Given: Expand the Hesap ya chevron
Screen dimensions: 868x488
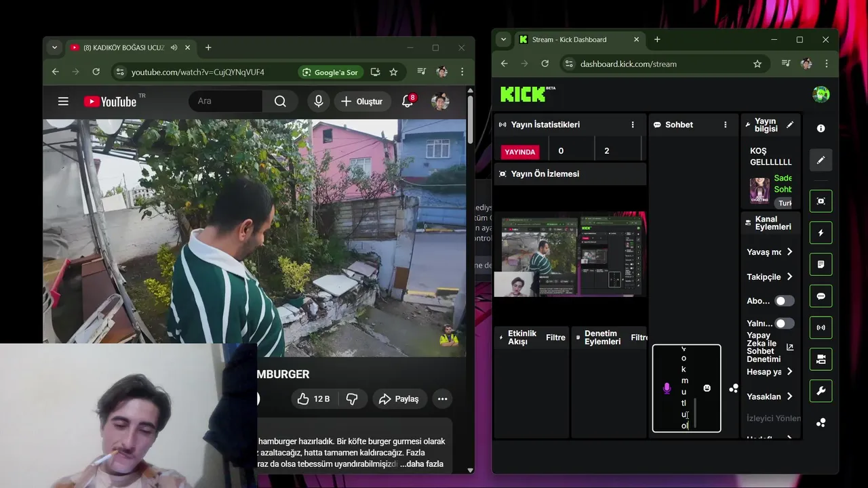Looking at the screenshot, I should 789,371.
